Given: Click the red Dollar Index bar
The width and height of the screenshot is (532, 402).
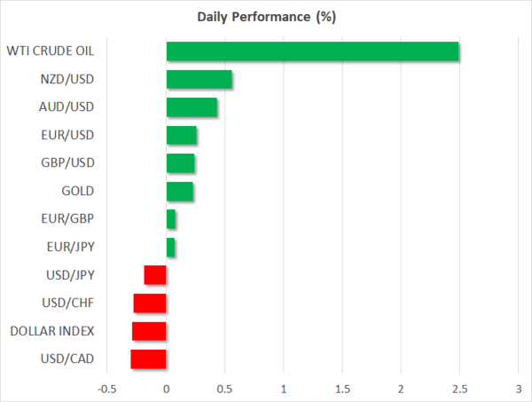Looking at the screenshot, I should (149, 331).
